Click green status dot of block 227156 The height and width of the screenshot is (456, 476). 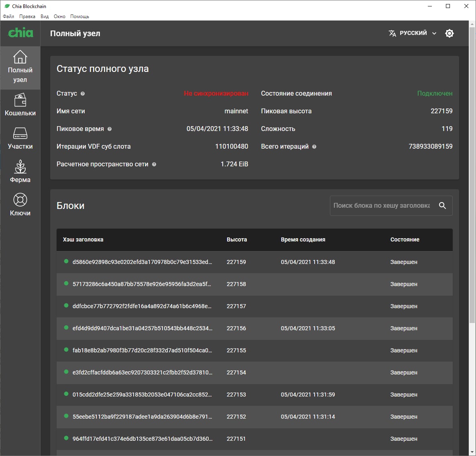point(66,327)
